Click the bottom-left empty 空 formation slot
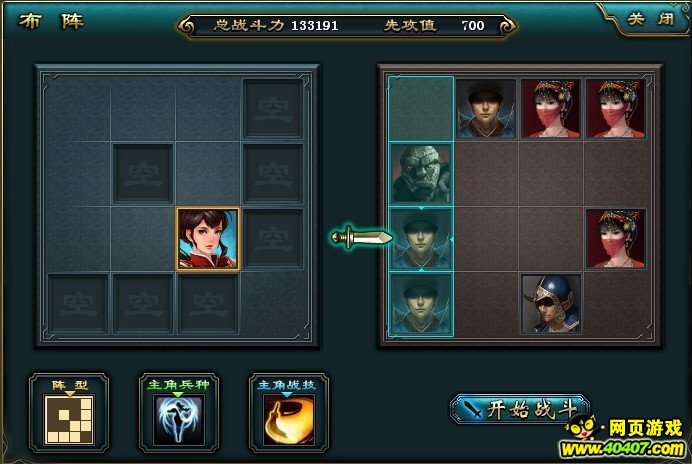 (x=78, y=304)
